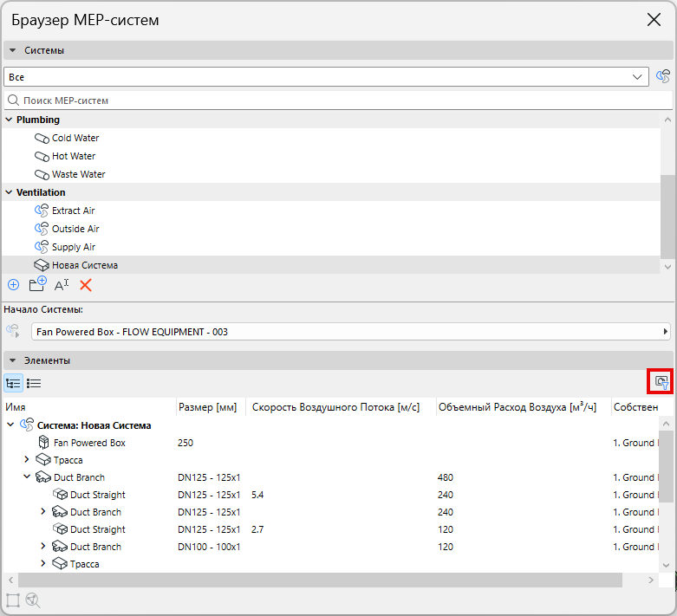The height and width of the screenshot is (616, 677).
Task: Focus the Поиск MEP-систем search field
Action: coord(338,101)
